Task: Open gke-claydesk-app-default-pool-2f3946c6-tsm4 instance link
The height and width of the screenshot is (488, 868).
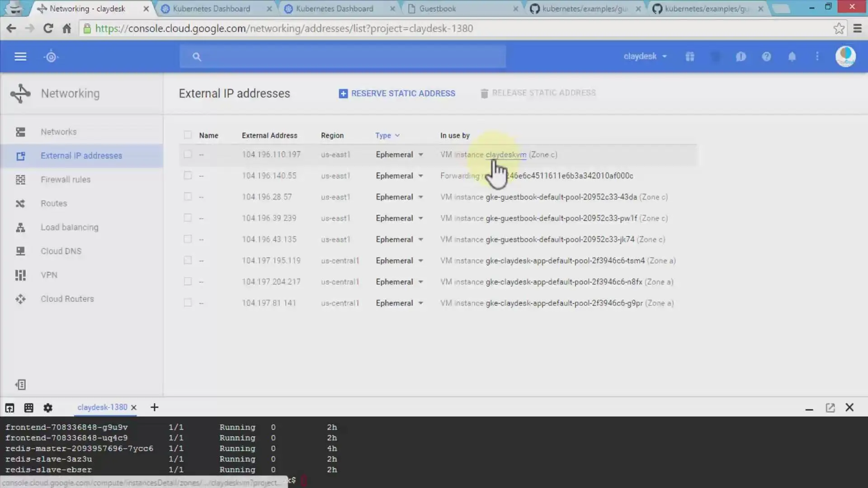Action: click(565, 261)
